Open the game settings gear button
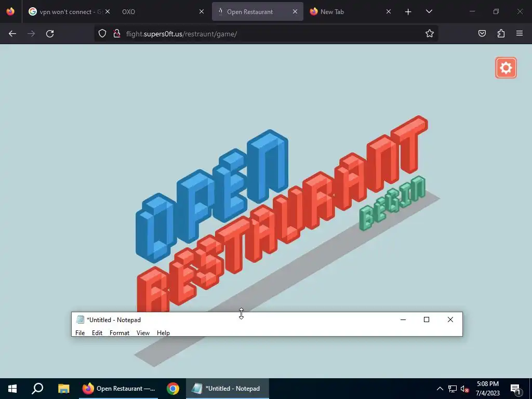 [x=506, y=68]
